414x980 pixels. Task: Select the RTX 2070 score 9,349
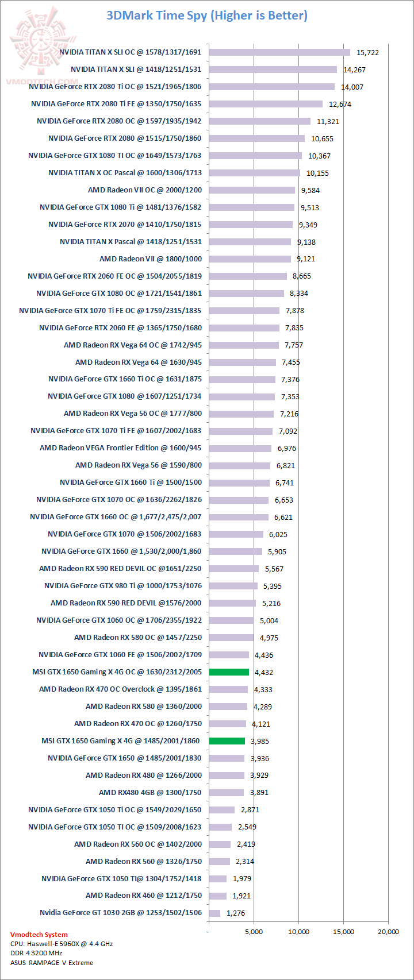point(308,225)
